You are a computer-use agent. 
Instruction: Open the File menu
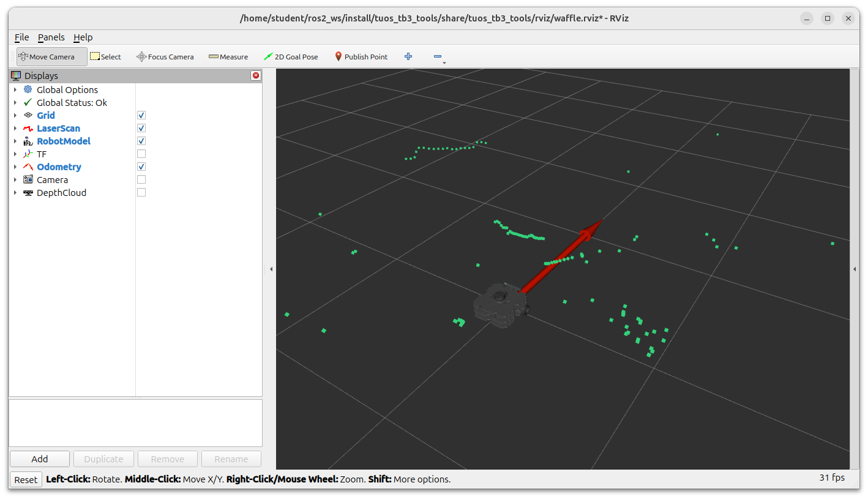point(21,37)
